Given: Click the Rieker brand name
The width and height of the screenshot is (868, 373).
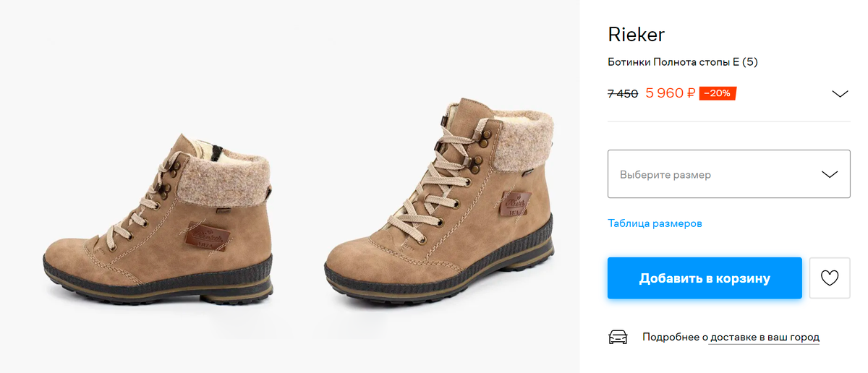Looking at the screenshot, I should point(636,35).
